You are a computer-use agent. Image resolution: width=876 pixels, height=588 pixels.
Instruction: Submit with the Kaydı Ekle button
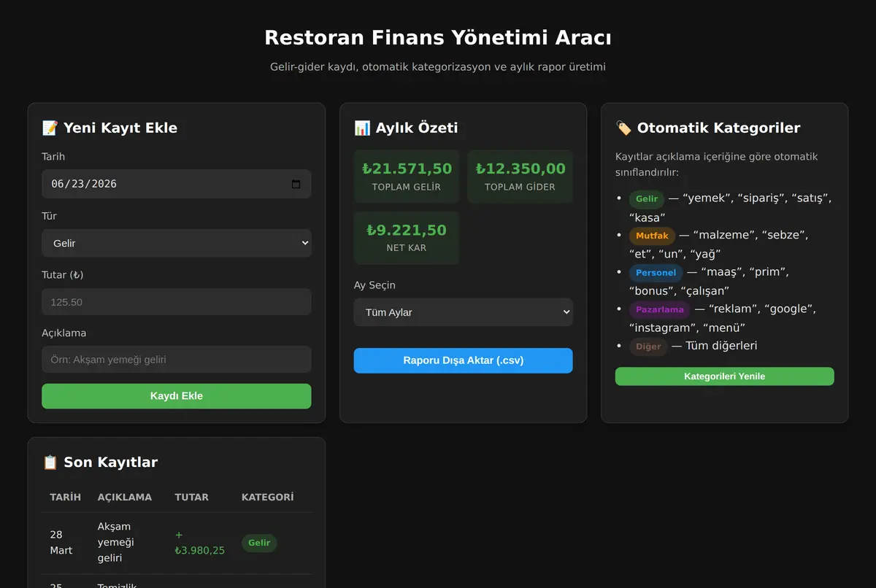tap(177, 396)
